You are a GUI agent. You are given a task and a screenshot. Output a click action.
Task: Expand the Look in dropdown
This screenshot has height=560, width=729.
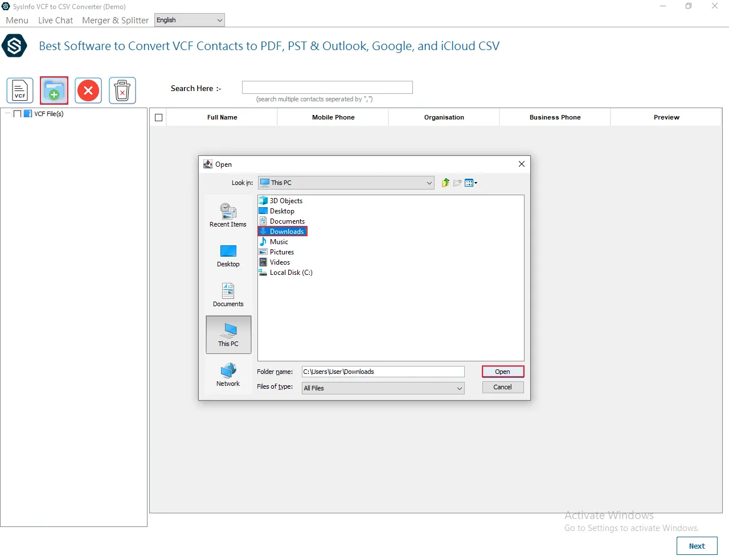(429, 183)
